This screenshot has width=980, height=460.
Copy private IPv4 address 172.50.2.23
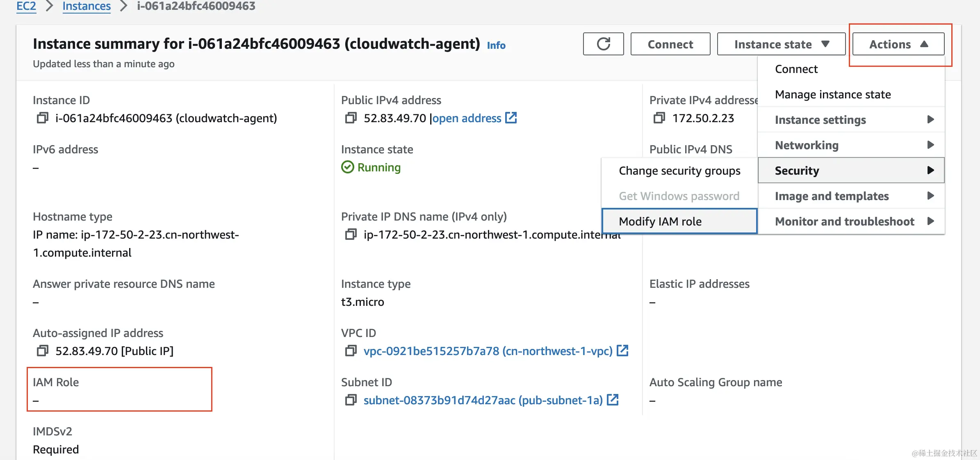click(659, 118)
